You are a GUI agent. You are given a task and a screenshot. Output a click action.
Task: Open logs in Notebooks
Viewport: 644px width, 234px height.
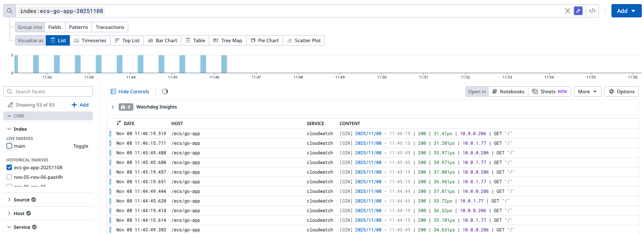508,91
